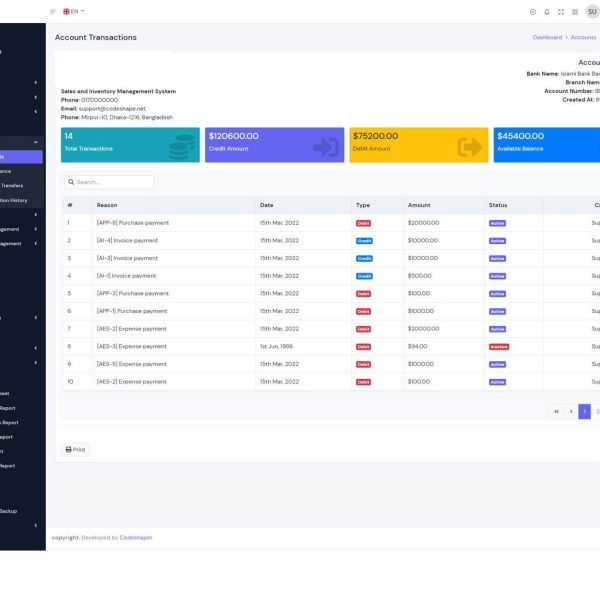Click the circular plus icon in top bar
600x600 pixels.
[x=532, y=11]
